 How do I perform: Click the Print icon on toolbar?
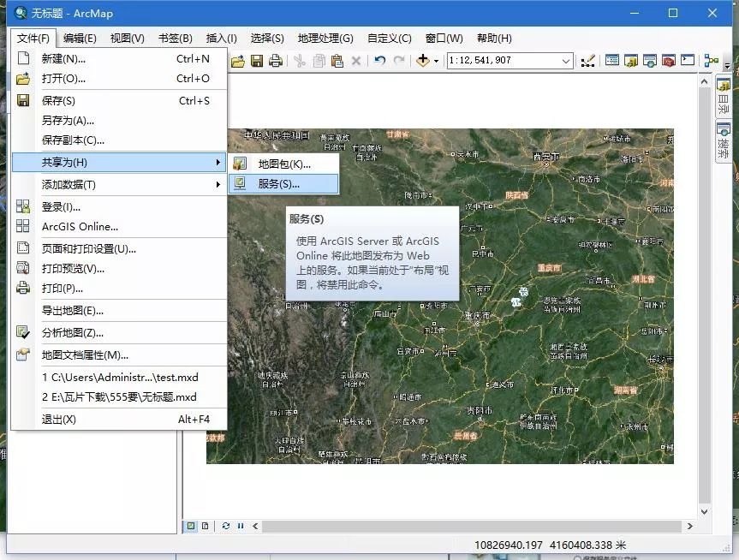tap(276, 60)
